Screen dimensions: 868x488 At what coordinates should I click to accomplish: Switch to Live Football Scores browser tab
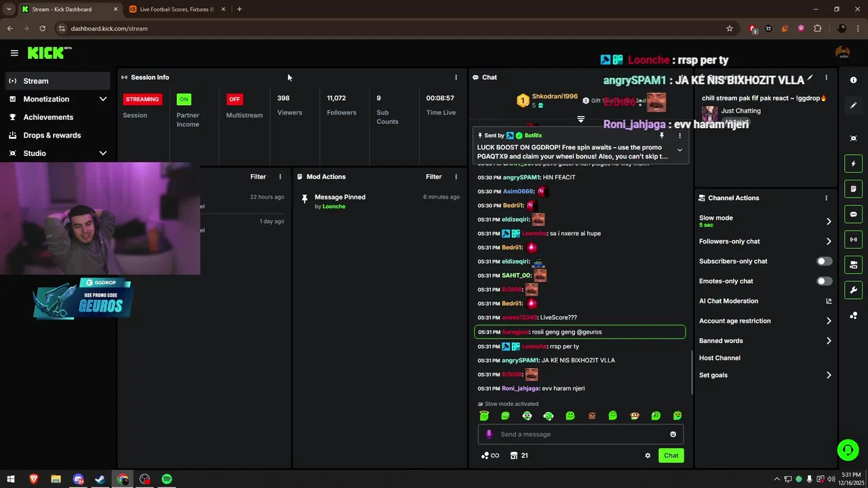click(x=176, y=9)
